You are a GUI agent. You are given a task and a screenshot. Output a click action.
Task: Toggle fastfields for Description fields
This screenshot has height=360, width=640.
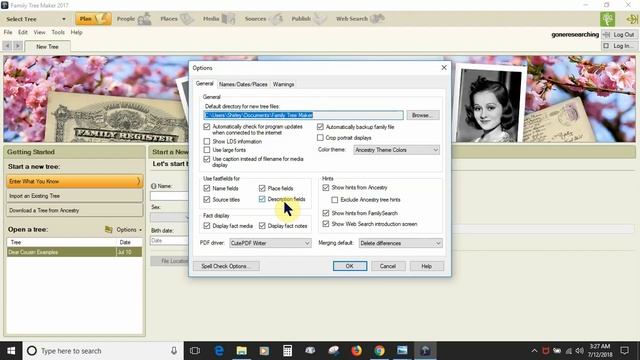click(x=262, y=199)
